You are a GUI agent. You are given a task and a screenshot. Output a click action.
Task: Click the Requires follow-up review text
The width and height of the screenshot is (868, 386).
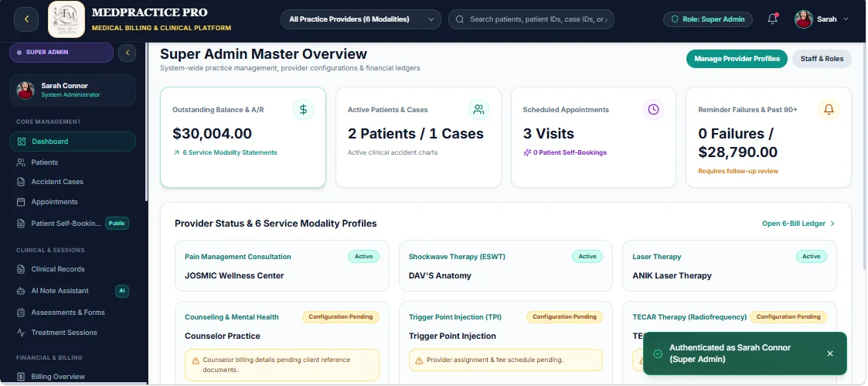pos(738,171)
